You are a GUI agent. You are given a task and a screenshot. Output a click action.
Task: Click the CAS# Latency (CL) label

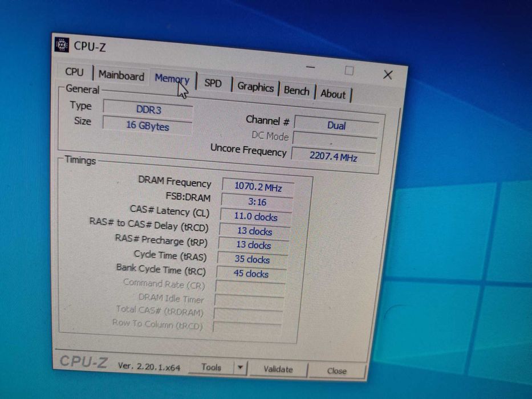[x=170, y=211]
